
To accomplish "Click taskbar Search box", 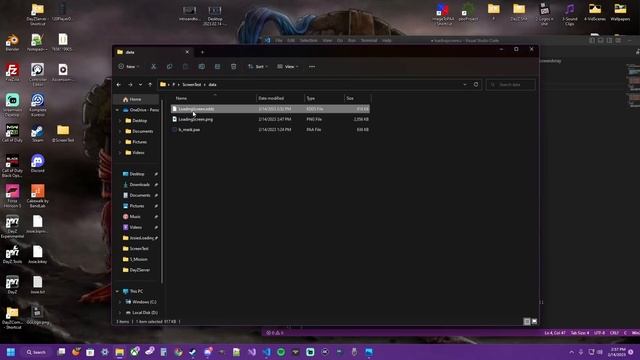I will click(36, 352).
